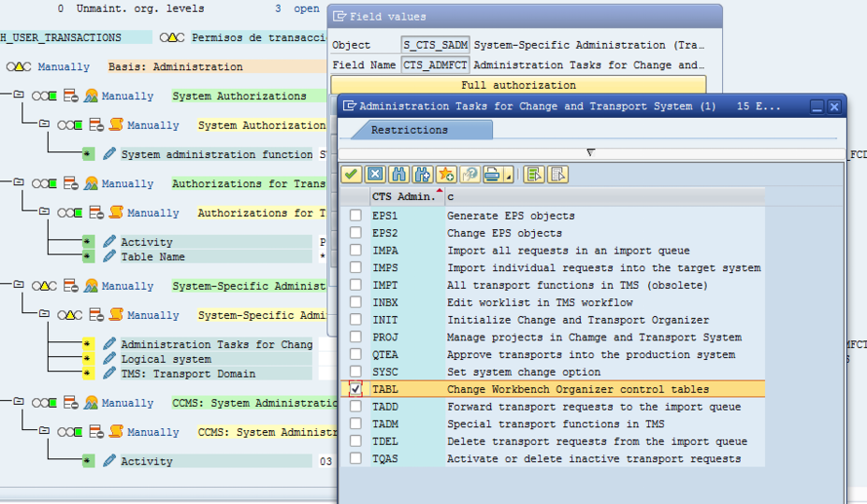This screenshot has width=867, height=504.
Task: Click delete-row icon on CCMS: System Administratic green row
Action: [x=71, y=403]
